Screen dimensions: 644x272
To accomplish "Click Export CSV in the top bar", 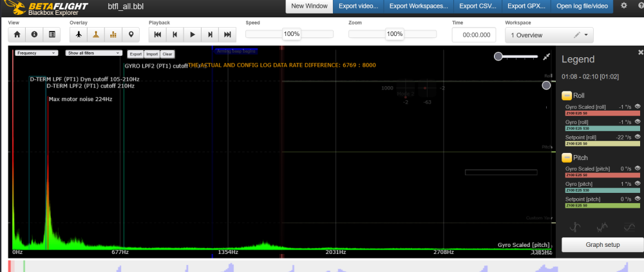I will pos(477,6).
